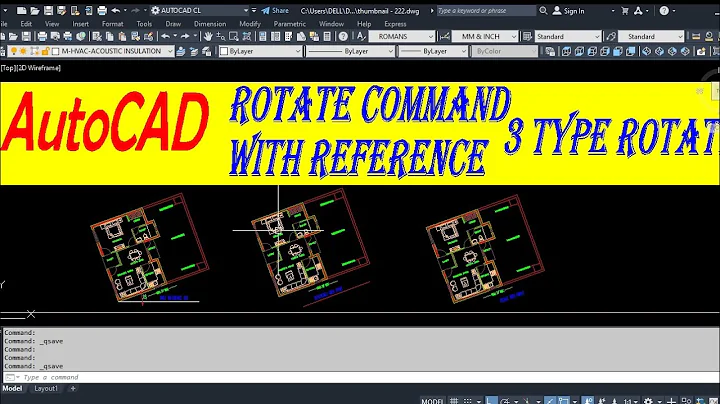720x404 pixels.
Task: Toggle the layer on/off lightbulb icon
Action: click(14, 51)
